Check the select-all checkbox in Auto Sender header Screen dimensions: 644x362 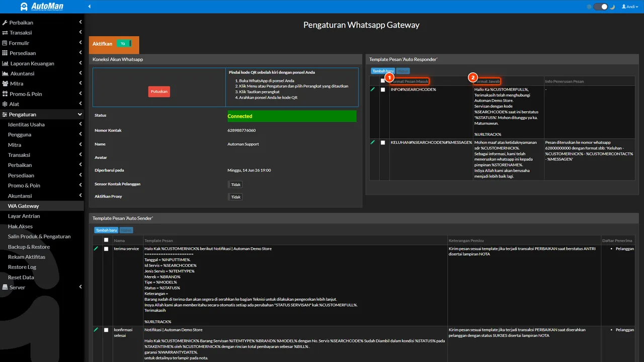[x=106, y=240]
